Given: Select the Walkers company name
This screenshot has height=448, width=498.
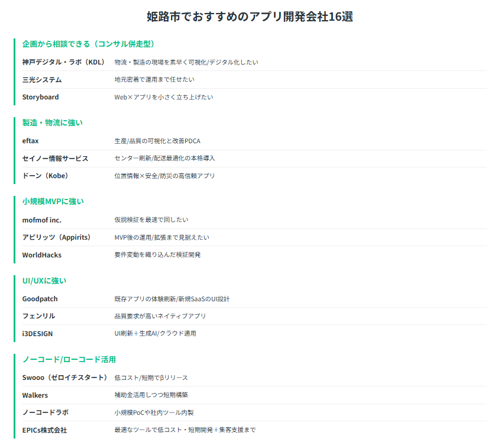Looking at the screenshot, I should pos(35,395).
